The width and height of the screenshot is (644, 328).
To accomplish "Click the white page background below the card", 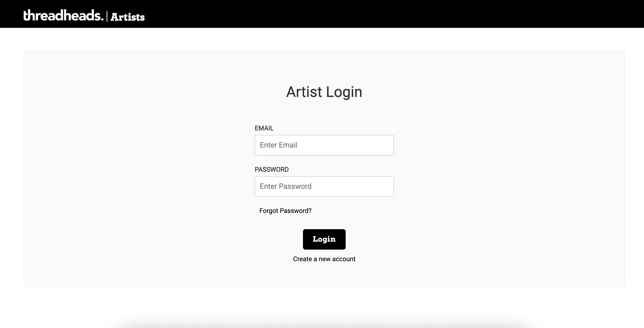I will pyautogui.click(x=324, y=305).
